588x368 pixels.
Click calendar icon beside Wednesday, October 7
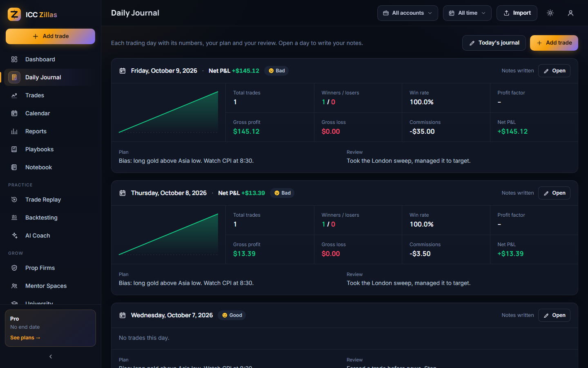[122, 315]
